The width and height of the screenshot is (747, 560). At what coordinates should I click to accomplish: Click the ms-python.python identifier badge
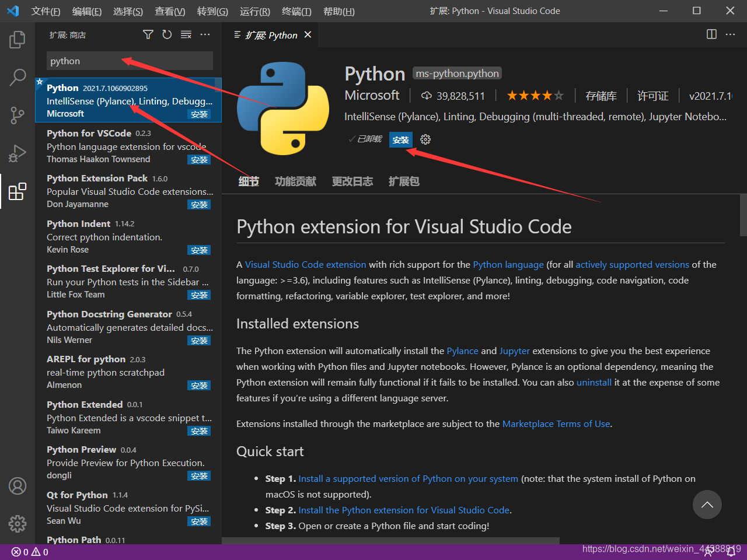458,73
